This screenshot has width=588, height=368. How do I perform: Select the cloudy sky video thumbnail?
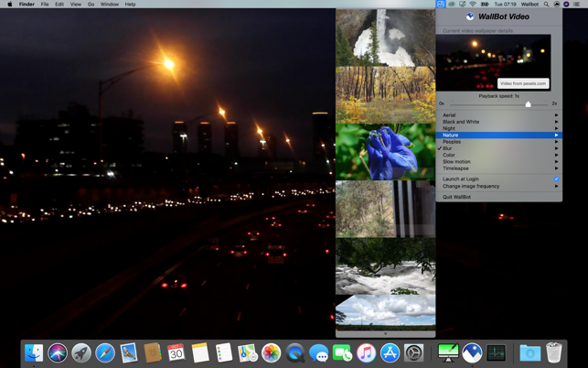point(386,312)
